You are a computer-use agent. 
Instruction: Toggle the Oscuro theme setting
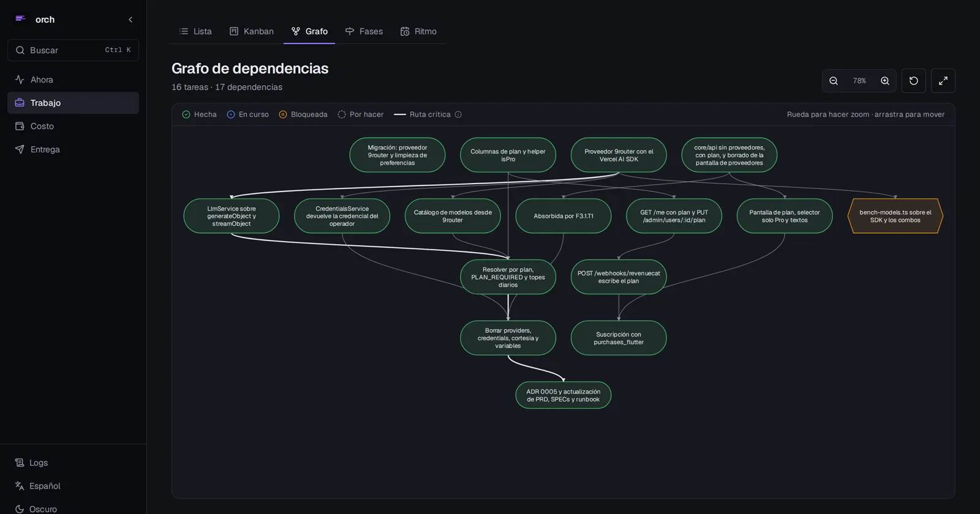pyautogui.click(x=73, y=508)
